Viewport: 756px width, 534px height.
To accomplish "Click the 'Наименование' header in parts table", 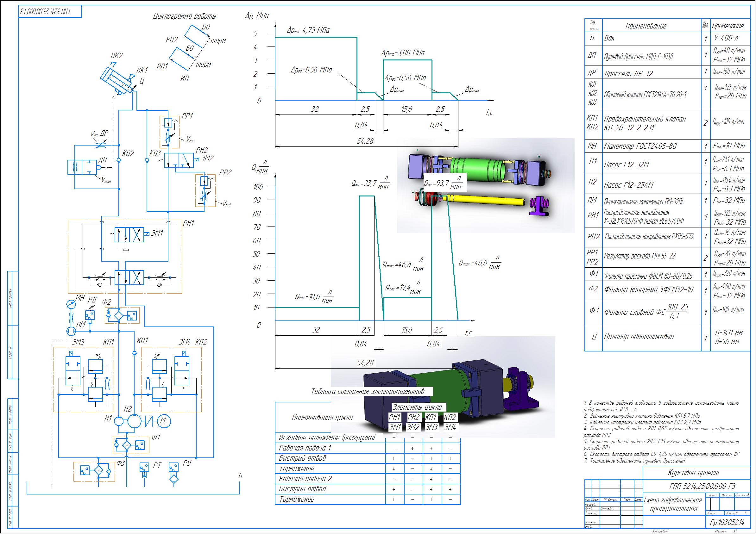I will [x=646, y=26].
